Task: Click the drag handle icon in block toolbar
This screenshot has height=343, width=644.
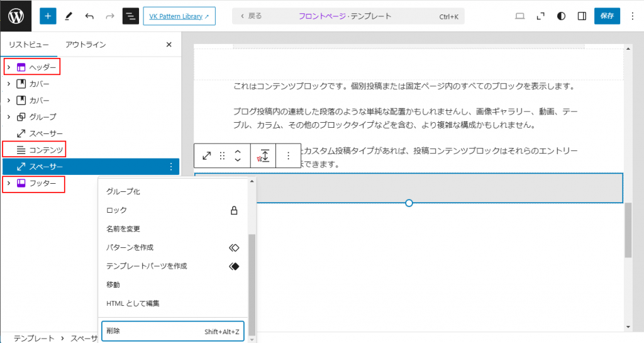Action: pos(222,155)
